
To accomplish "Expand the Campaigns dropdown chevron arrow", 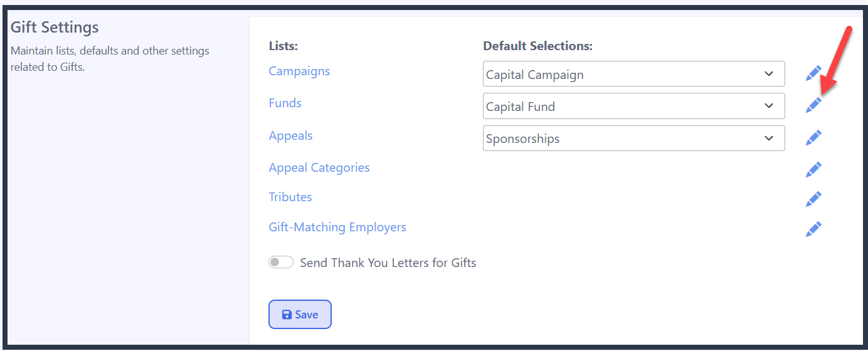I will (x=769, y=74).
